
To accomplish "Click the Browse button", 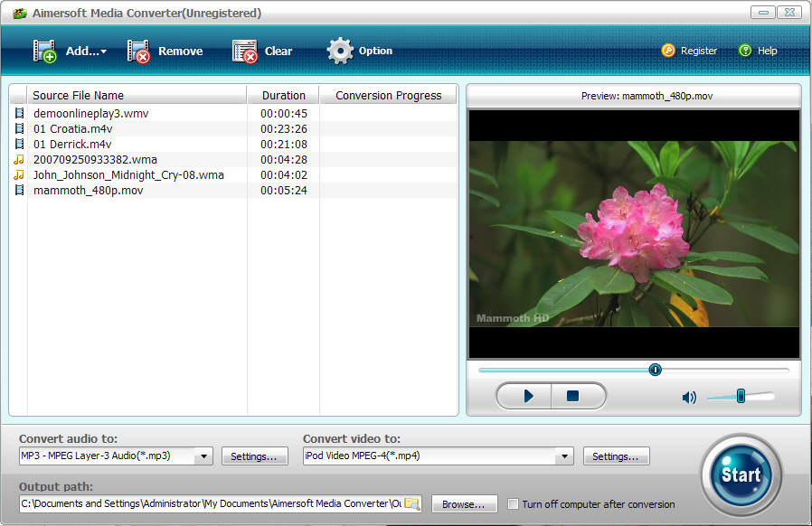I will coord(464,504).
